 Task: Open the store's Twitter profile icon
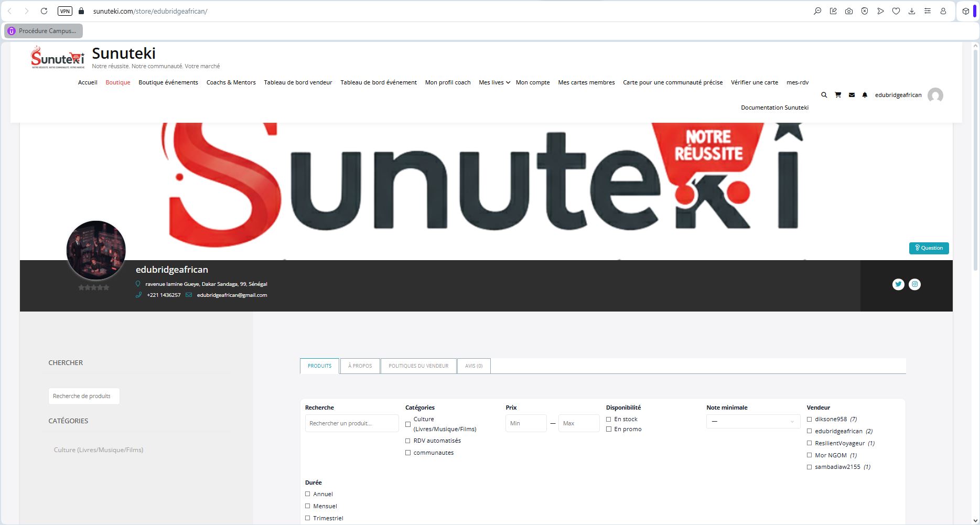(x=898, y=284)
